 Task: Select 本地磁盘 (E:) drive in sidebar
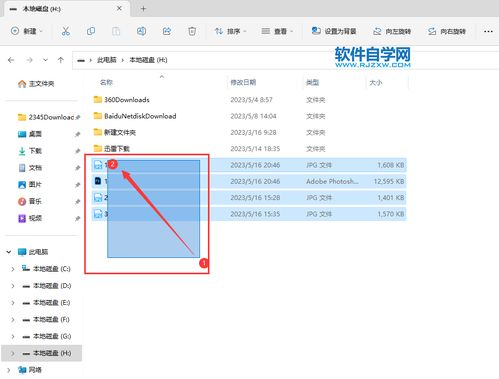(x=46, y=303)
